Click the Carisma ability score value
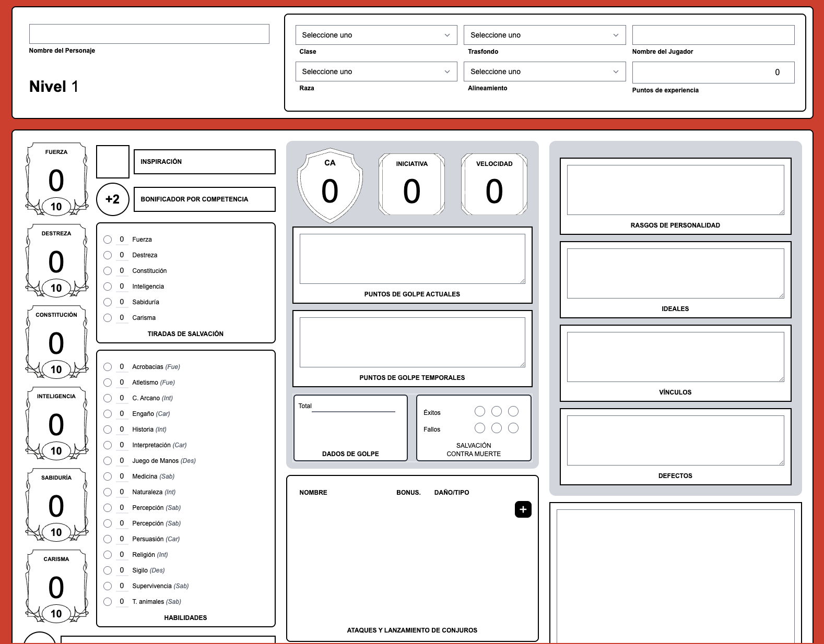 (x=56, y=588)
